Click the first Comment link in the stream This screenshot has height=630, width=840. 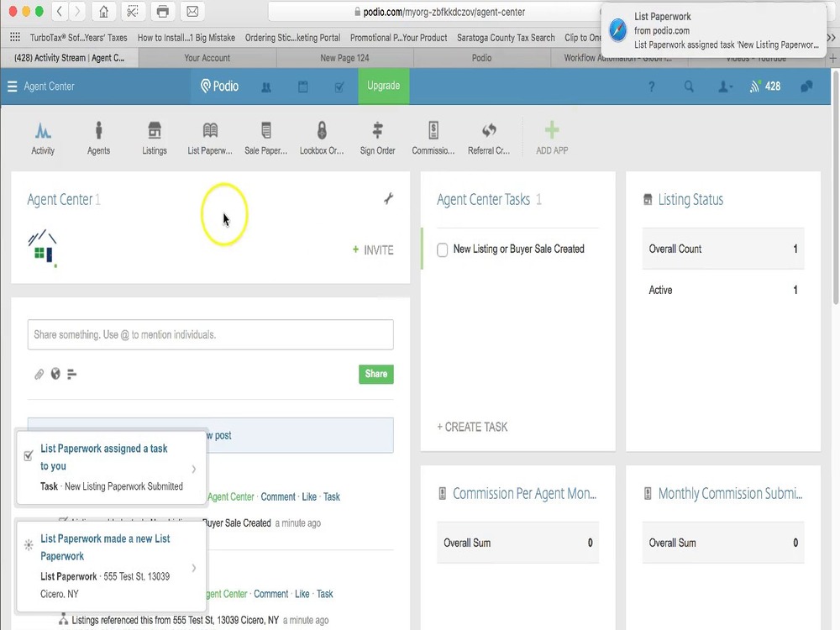[277, 496]
